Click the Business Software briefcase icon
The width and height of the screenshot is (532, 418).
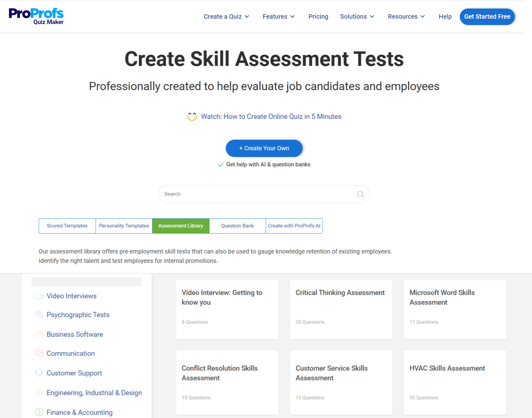point(39,334)
